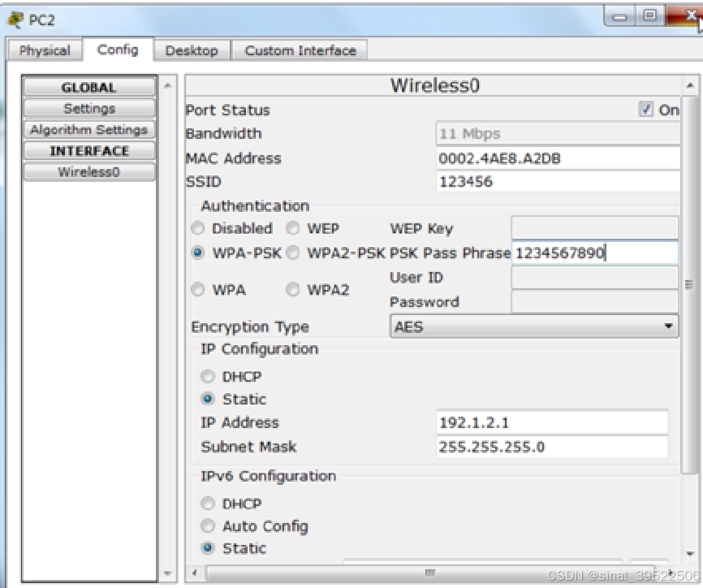Click the PC2 app icon in title bar
This screenshot has width=703, height=588.
pyautogui.click(x=11, y=18)
